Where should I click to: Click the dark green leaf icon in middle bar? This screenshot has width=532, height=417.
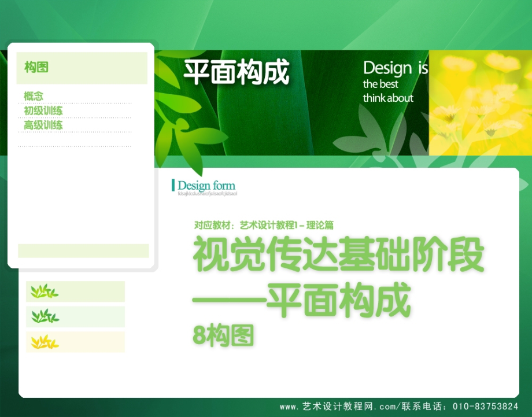click(x=45, y=316)
